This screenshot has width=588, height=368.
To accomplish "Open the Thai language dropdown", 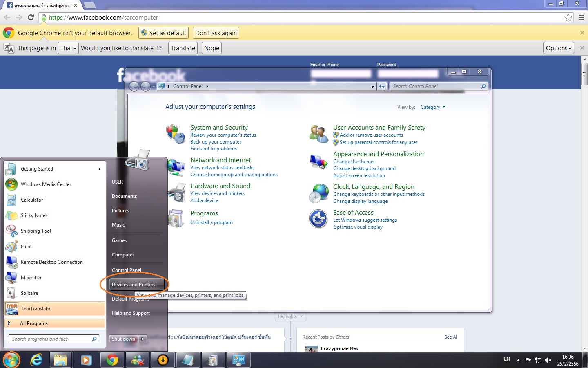I will (68, 48).
